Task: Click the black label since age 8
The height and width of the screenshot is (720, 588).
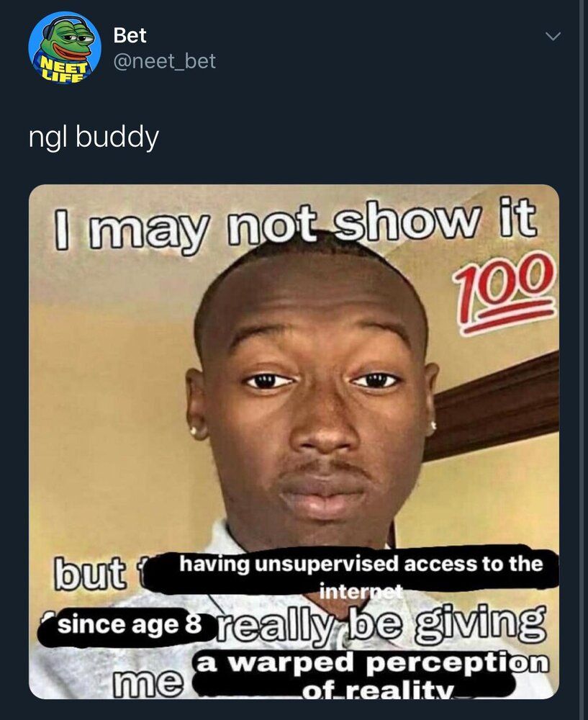Action: [129, 625]
